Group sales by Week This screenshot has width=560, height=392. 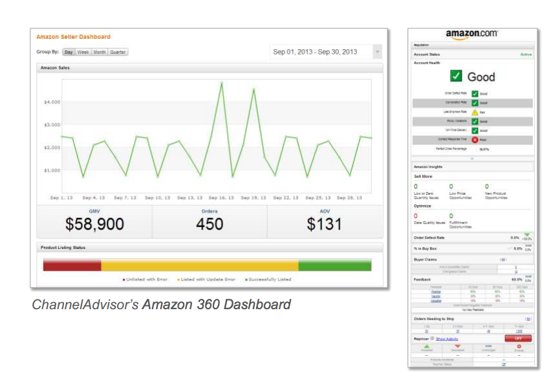(83, 52)
